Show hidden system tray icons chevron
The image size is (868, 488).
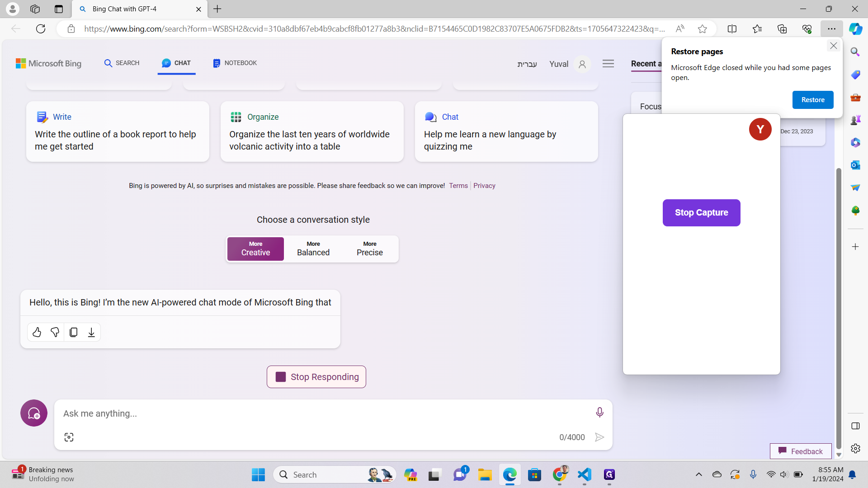tap(699, 474)
